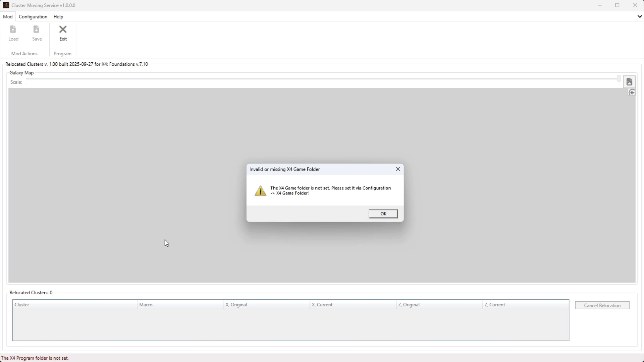The height and width of the screenshot is (362, 644).
Task: Maximize the Cluster Moving Service window
Action: [x=617, y=5]
